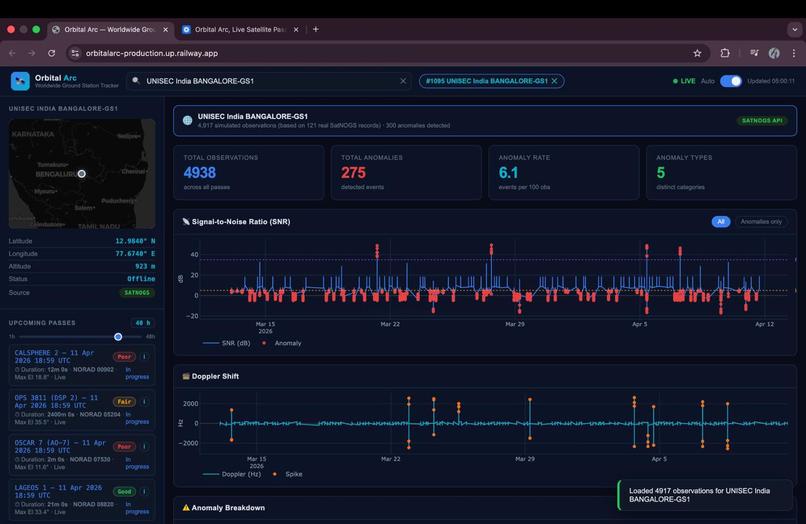Go back in browser history
Image resolution: width=806 pixels, height=524 pixels.
pos(12,53)
